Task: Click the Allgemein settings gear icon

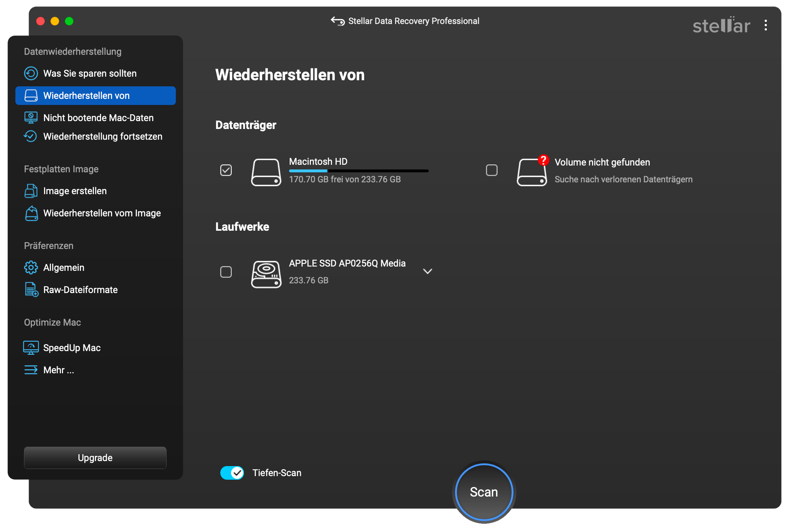Action: click(31, 268)
